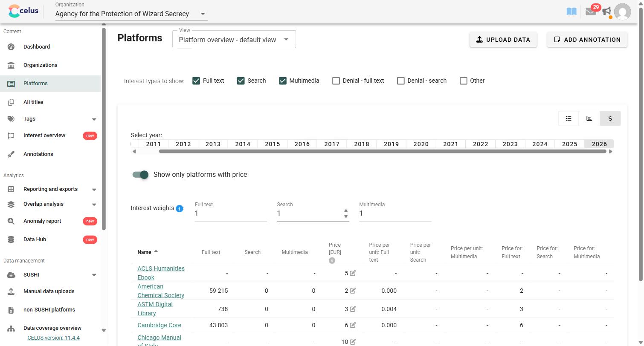Click the interest weights info icon

click(180, 208)
